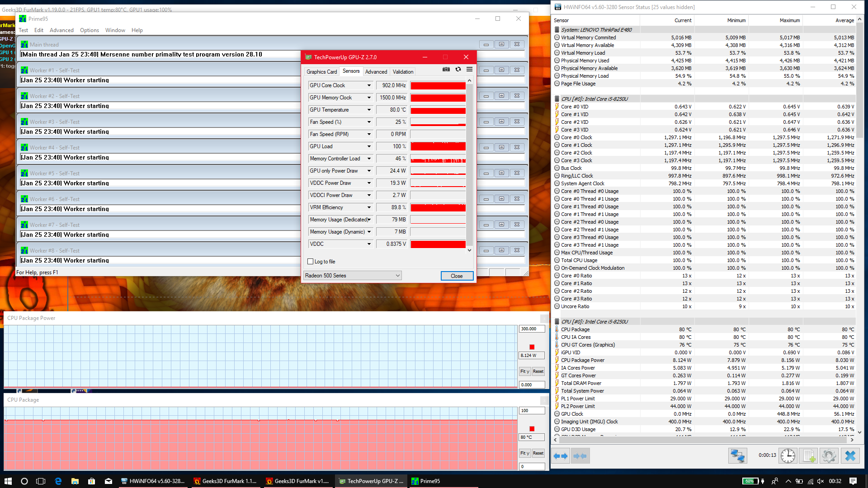Click the HWiNFO blue X close-sensors icon

[x=850, y=456]
